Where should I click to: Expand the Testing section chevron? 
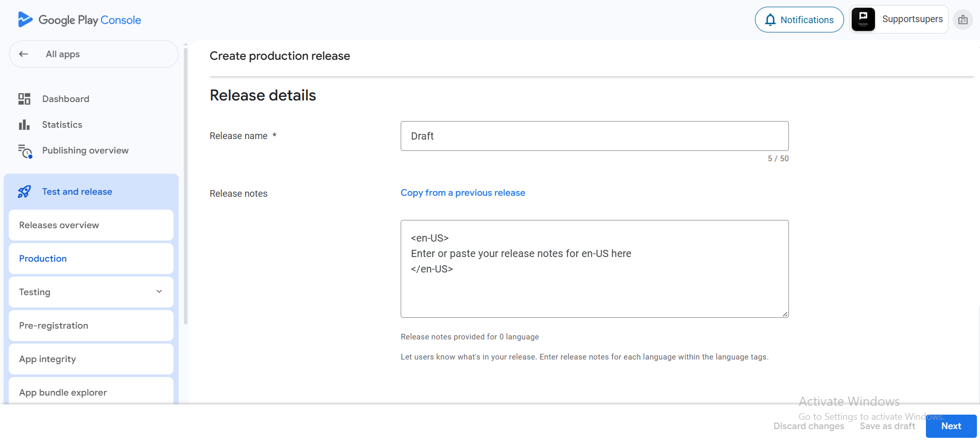point(159,292)
